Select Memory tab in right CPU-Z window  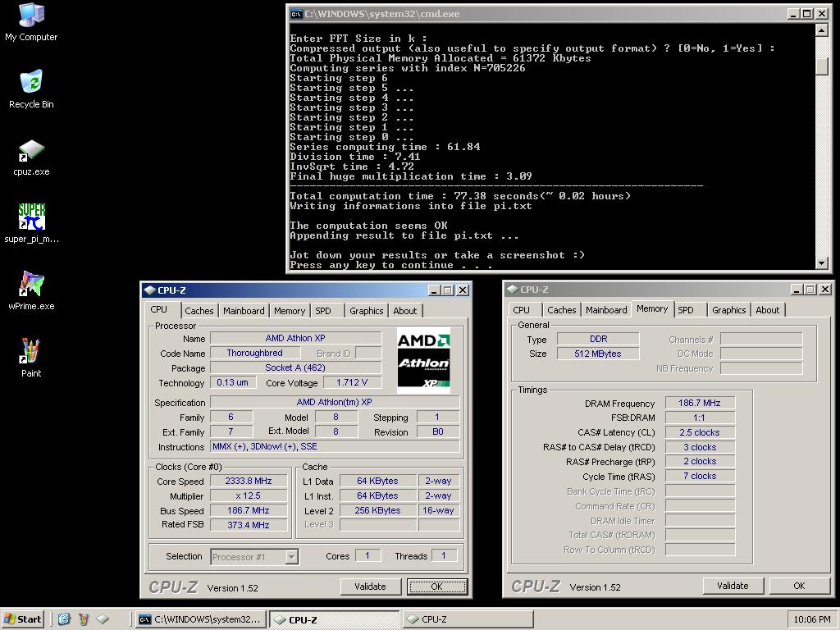coord(652,308)
